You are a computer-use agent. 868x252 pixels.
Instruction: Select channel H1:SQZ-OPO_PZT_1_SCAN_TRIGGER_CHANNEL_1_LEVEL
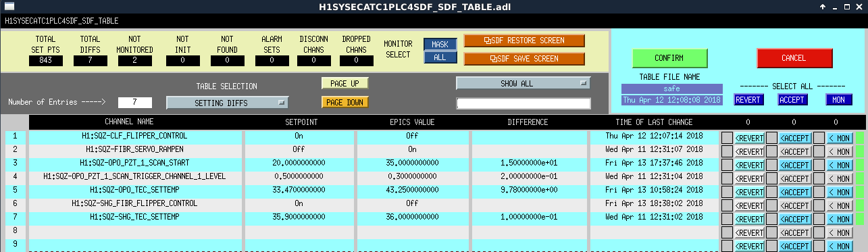click(x=135, y=176)
